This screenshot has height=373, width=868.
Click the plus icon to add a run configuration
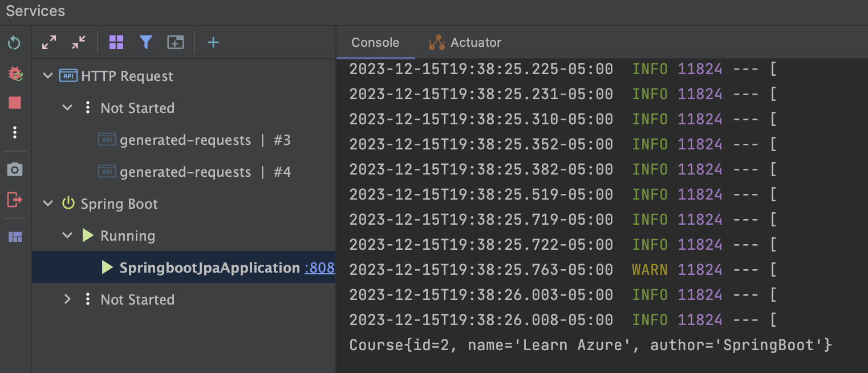(x=213, y=42)
